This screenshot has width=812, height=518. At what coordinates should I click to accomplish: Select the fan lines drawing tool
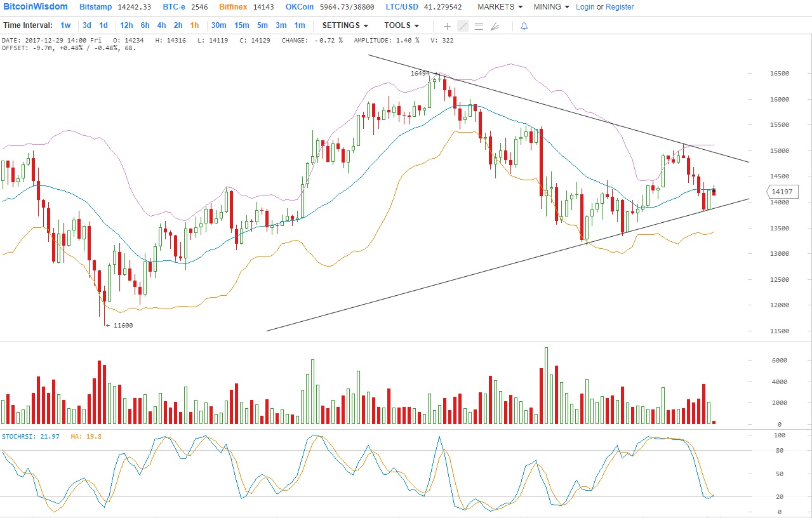[495, 26]
